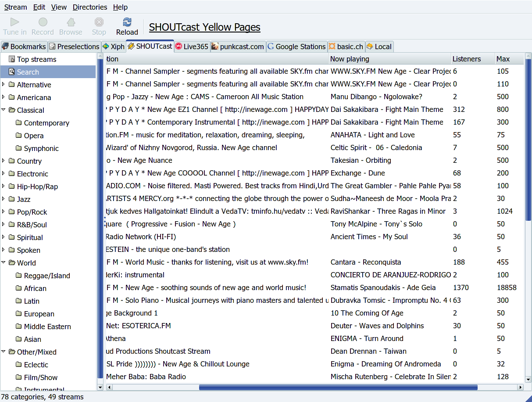Click the horizontal scrollbar right arrow
532x402 pixels.
coord(521,388)
